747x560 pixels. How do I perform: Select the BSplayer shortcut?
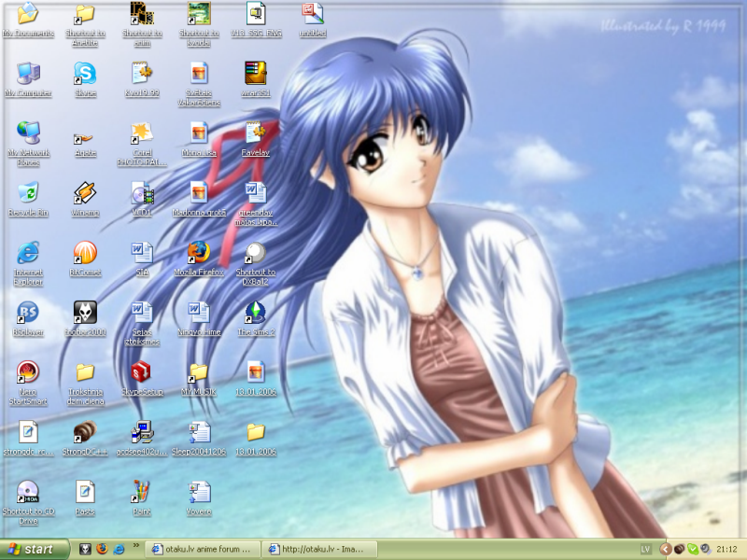(28, 319)
